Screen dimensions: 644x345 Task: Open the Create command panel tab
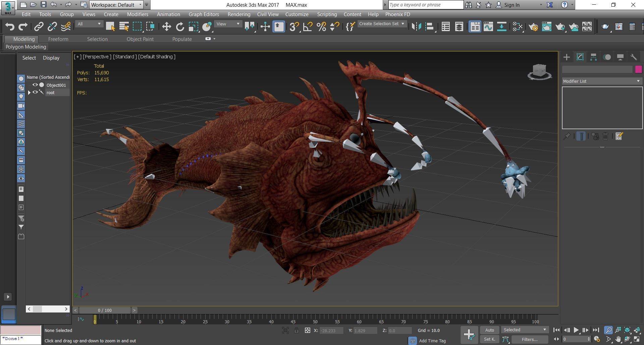[x=567, y=57]
